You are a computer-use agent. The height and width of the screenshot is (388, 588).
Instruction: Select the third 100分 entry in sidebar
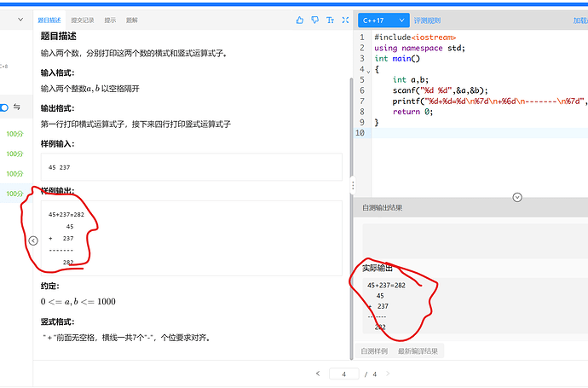point(15,174)
